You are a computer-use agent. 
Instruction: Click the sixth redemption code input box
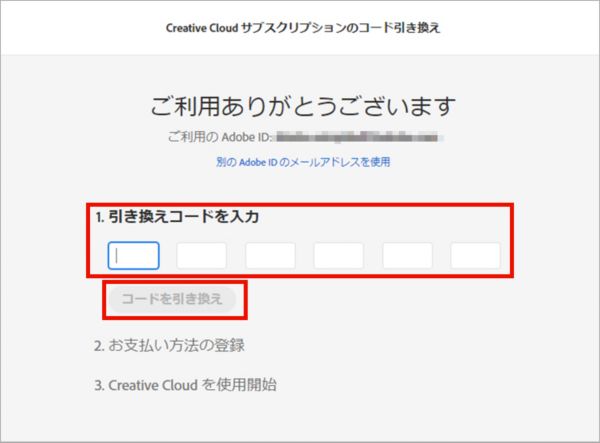pyautogui.click(x=475, y=256)
